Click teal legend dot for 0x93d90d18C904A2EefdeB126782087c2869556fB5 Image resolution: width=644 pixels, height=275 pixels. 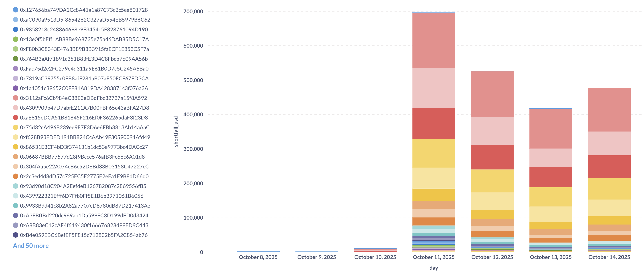pyautogui.click(x=16, y=186)
